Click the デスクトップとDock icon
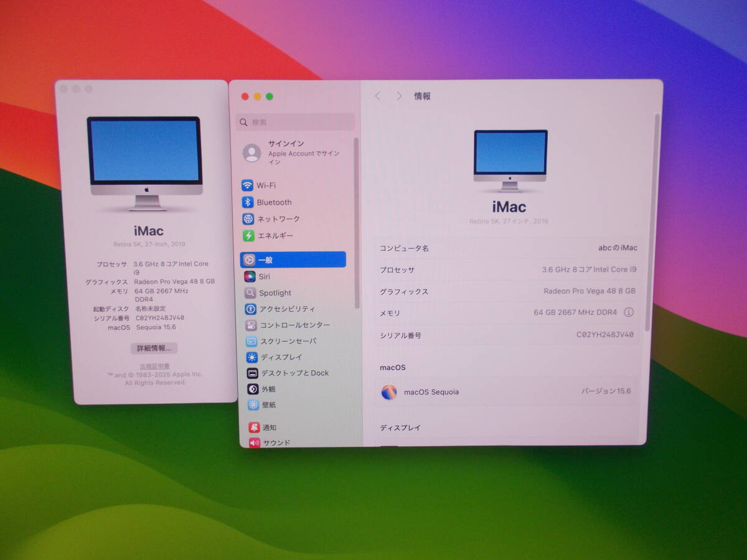The width and height of the screenshot is (747, 560). (x=252, y=373)
